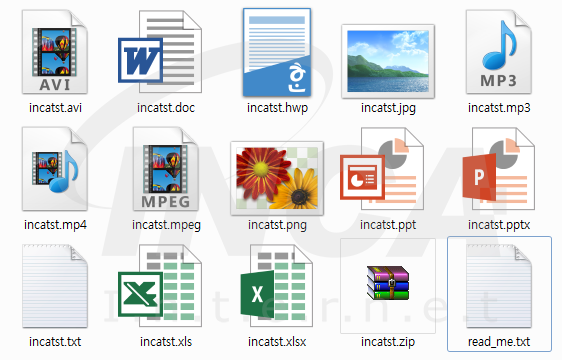The width and height of the screenshot is (562, 360).
Task: Click the incatst.jpg file name label
Action: pyautogui.click(x=388, y=108)
